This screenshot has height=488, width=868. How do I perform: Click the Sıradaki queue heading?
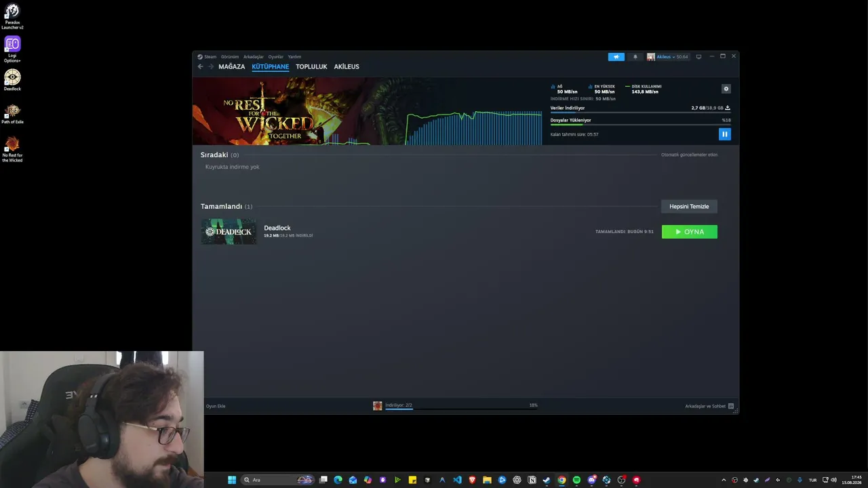(214, 155)
